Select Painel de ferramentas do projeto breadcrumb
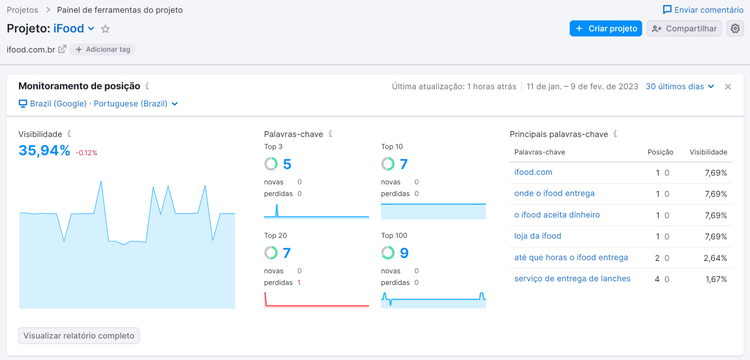This screenshot has width=750, height=360. (120, 10)
